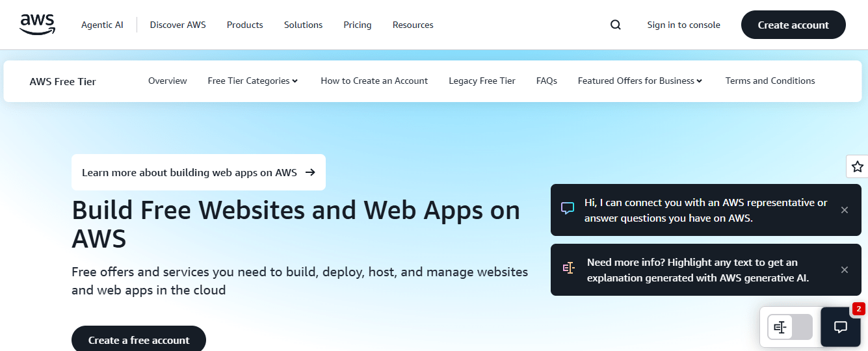Expand Free Tier Categories dropdown
Viewport: 868px width, 351px height.
click(x=253, y=81)
